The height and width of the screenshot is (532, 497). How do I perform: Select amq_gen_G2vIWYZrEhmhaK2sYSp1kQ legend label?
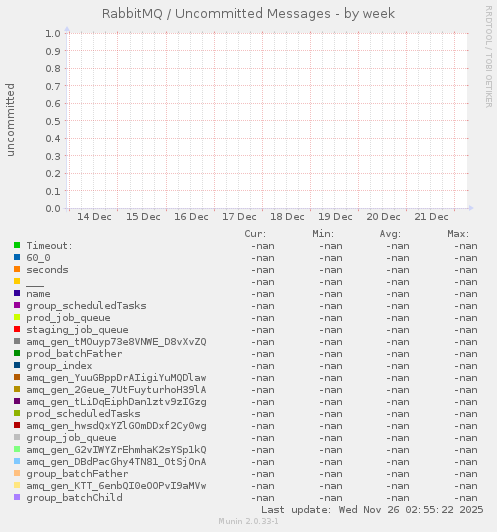point(116,450)
